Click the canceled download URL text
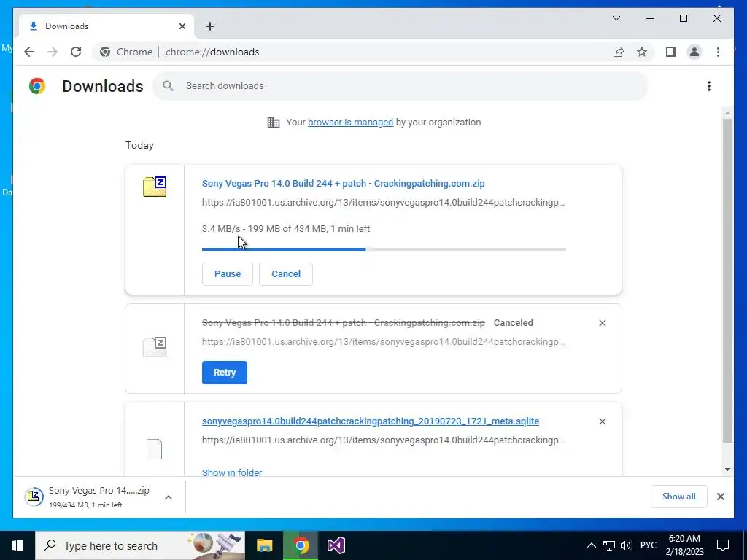The width and height of the screenshot is (747, 560). pyautogui.click(x=384, y=342)
